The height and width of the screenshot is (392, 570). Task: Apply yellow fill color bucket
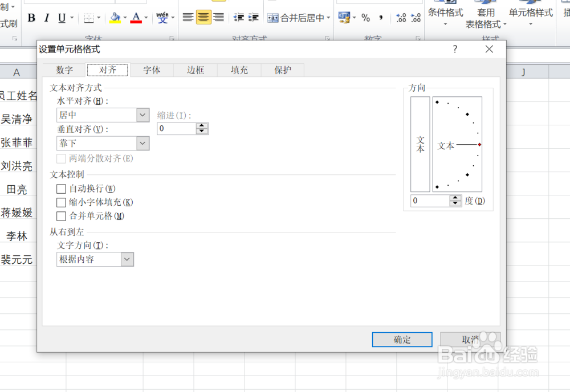115,18
